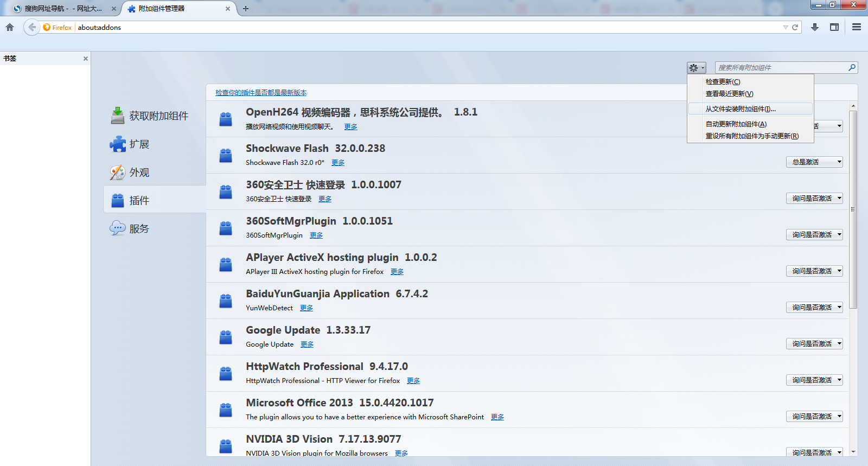Click the APlayer ActiveX plugin icon
Viewport: 868px width, 466px height.
click(226, 264)
